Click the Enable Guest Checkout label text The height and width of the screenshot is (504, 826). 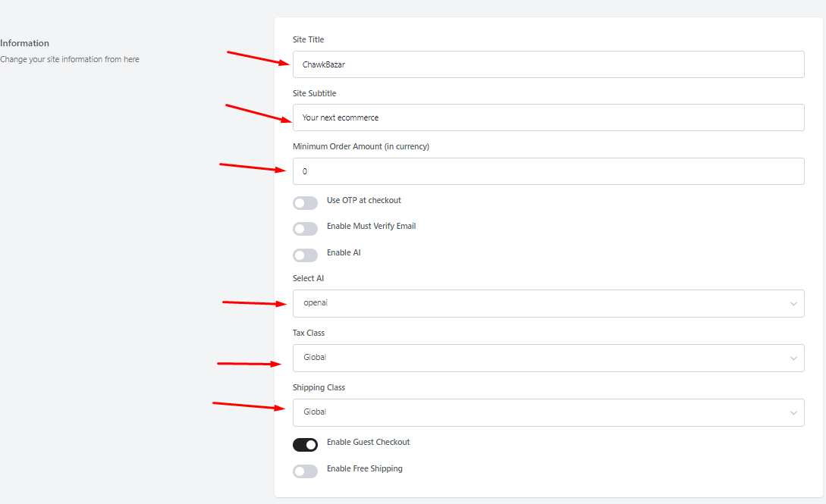coord(368,441)
